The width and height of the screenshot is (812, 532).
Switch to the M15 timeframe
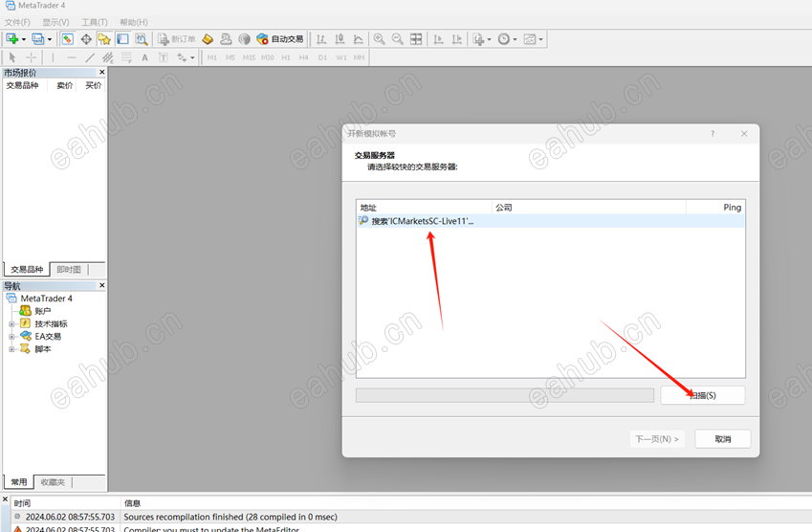tap(249, 57)
